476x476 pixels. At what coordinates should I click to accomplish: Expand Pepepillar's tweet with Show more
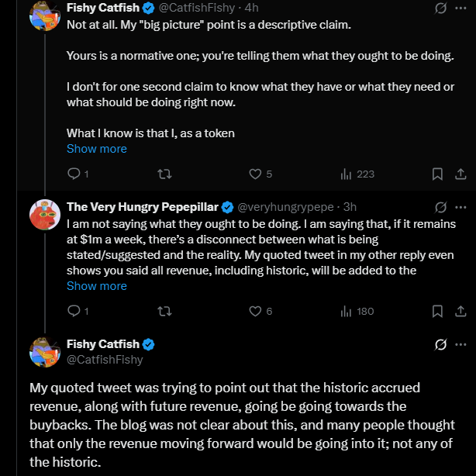(96, 286)
